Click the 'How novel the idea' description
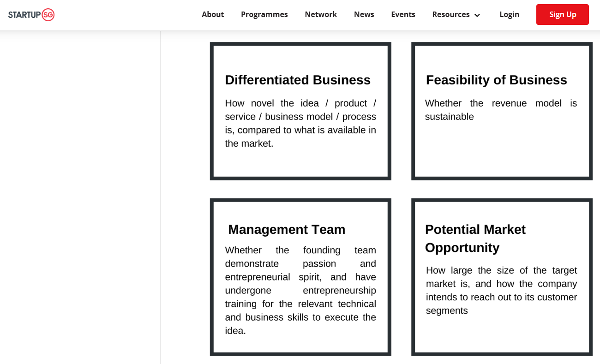Screen dimensions: 600x364 coord(300,123)
